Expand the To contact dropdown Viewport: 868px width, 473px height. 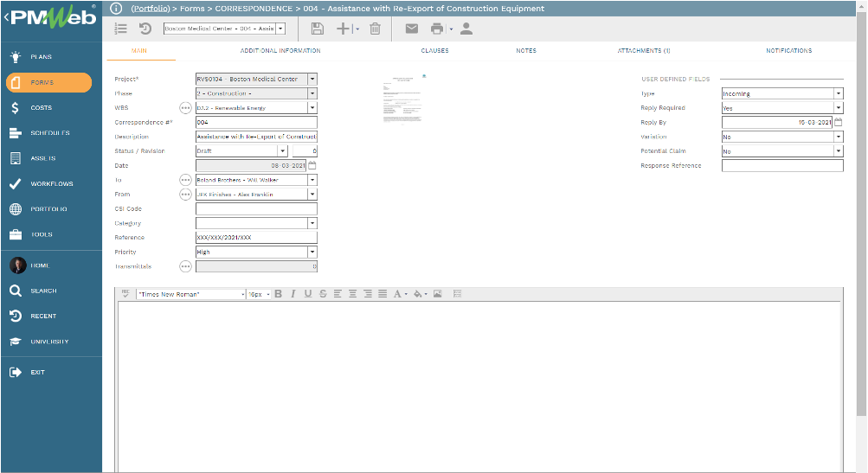click(312, 180)
